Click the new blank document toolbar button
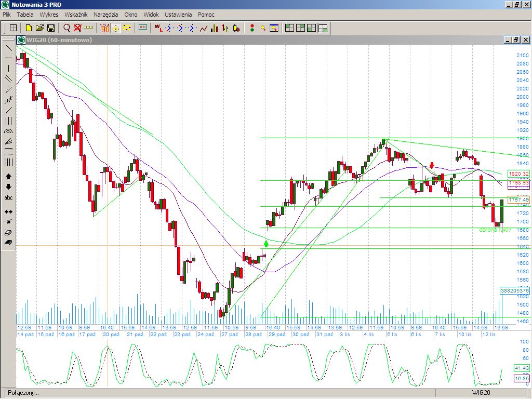 (29, 28)
